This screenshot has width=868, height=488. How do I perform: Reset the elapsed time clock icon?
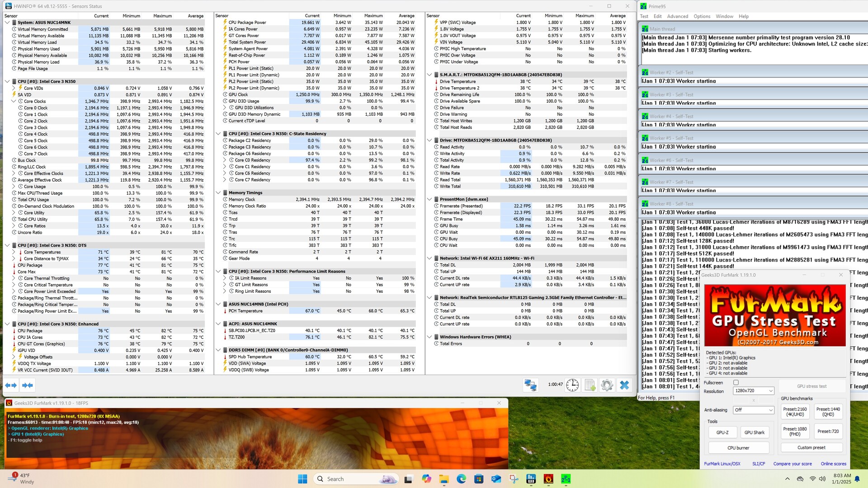click(572, 385)
